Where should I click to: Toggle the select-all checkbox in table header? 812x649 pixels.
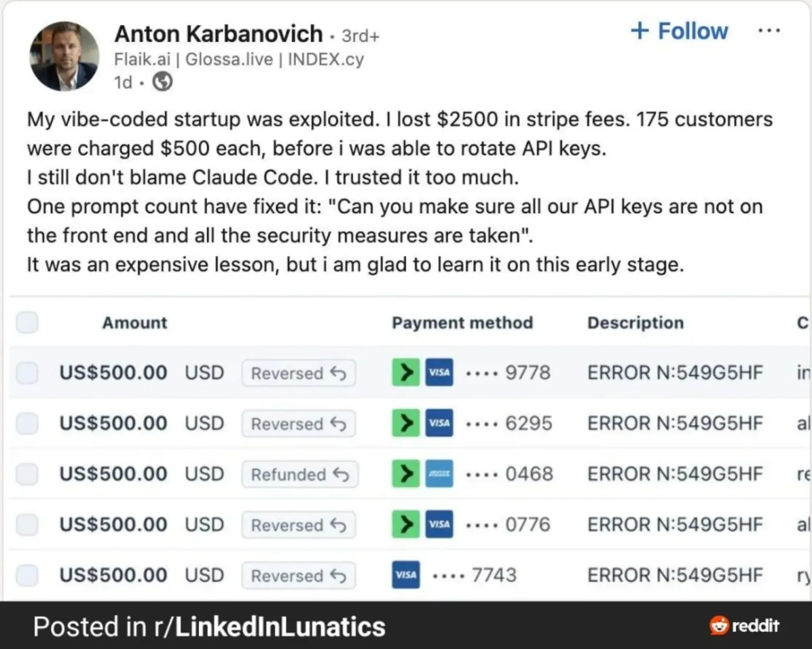tap(27, 323)
